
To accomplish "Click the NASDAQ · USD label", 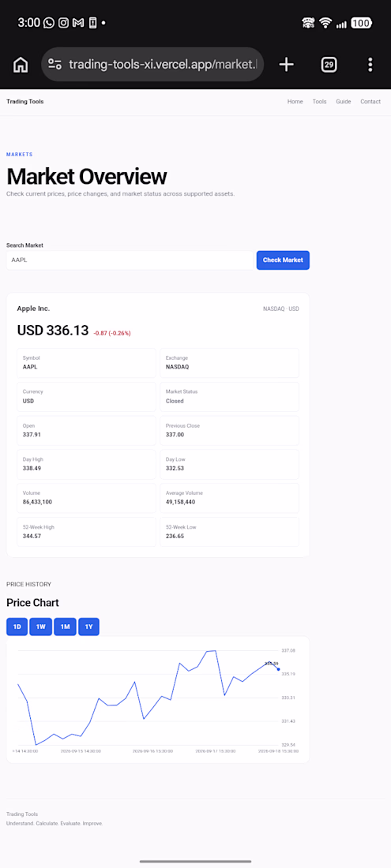I will coord(280,309).
